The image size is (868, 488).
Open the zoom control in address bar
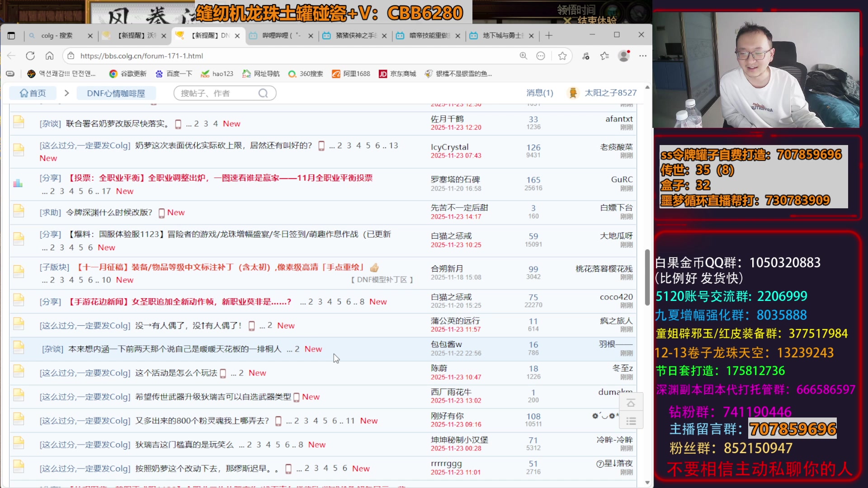(x=523, y=56)
